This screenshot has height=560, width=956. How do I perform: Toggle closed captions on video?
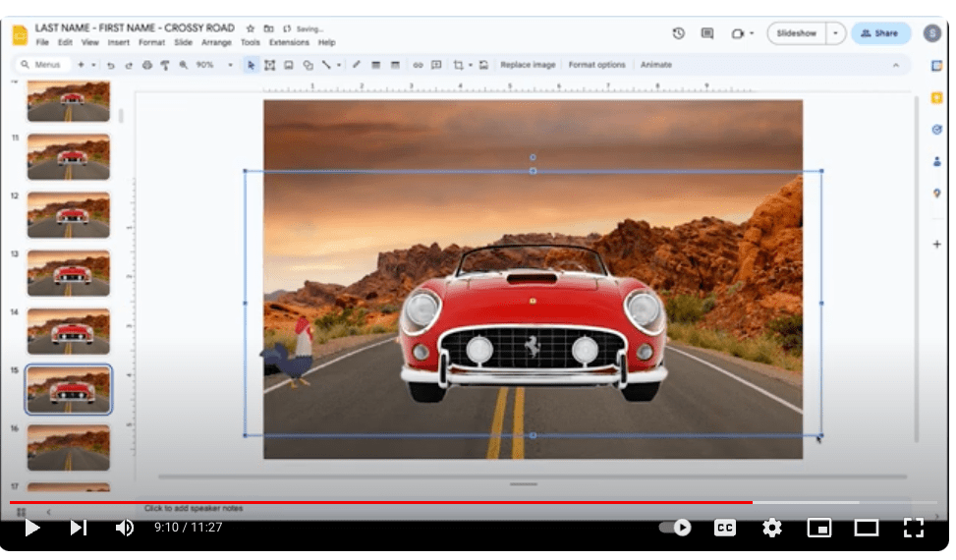pyautogui.click(x=724, y=528)
